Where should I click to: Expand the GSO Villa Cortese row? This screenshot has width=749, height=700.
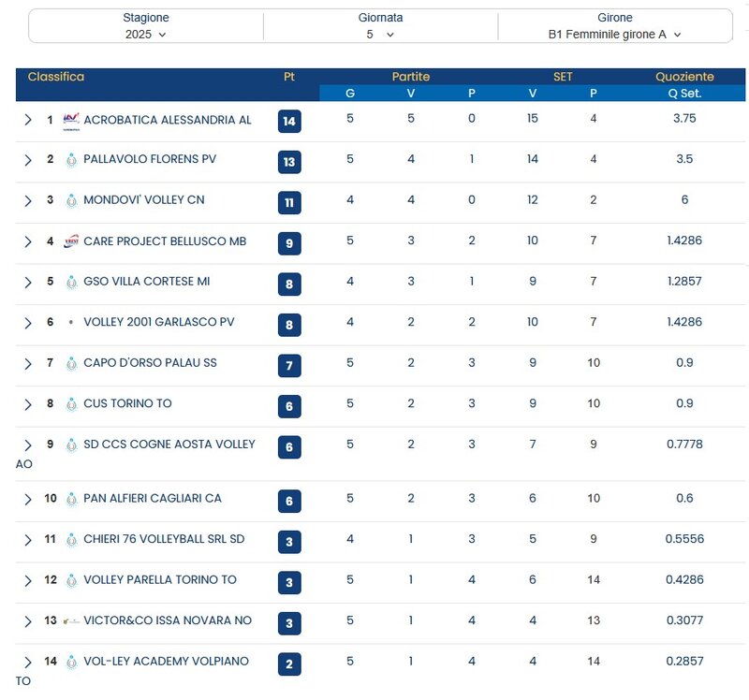point(28,282)
